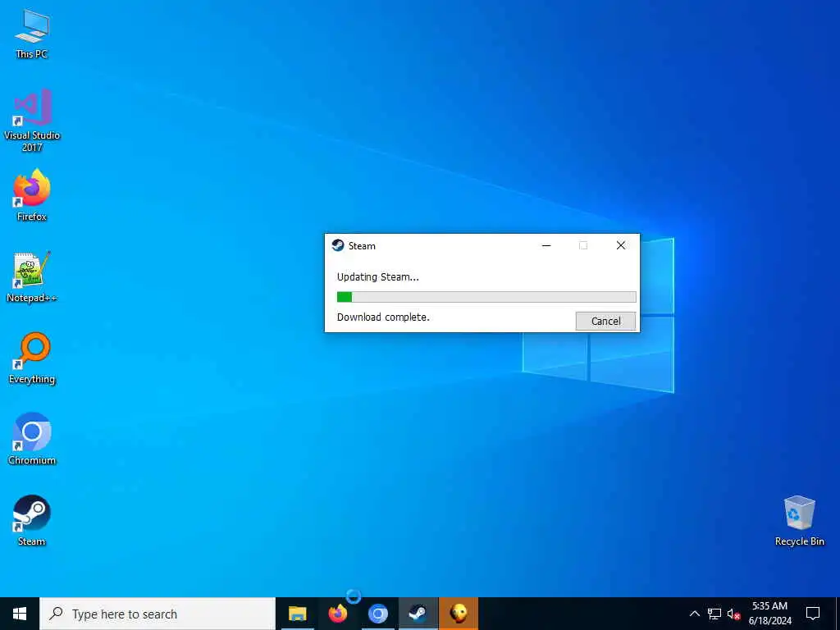The width and height of the screenshot is (840, 630).
Task: Open the Windows Start menu
Action: (20, 614)
